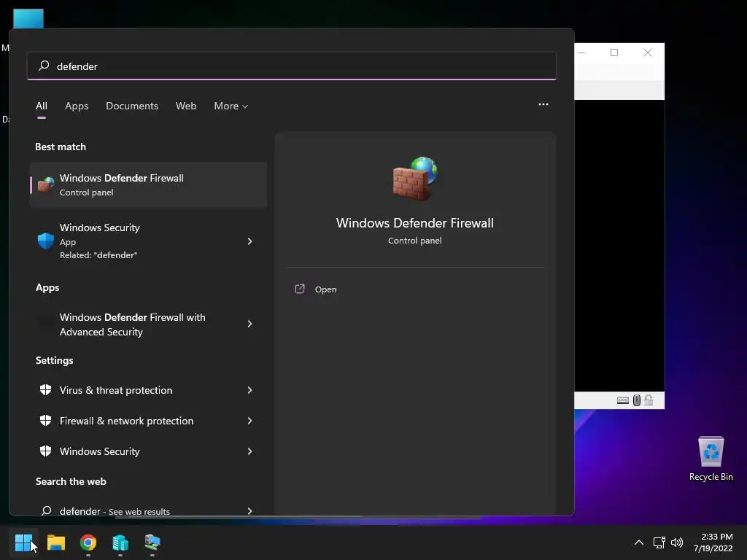Open the search options ellipsis menu
The height and width of the screenshot is (560, 747).
point(543,104)
